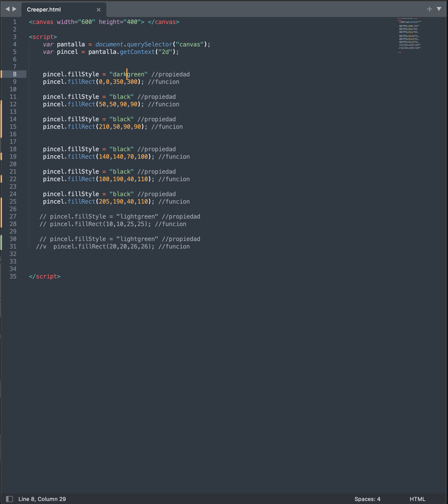448x504 pixels.
Task: Click line number 8 in the gutter
Action: tap(15, 74)
